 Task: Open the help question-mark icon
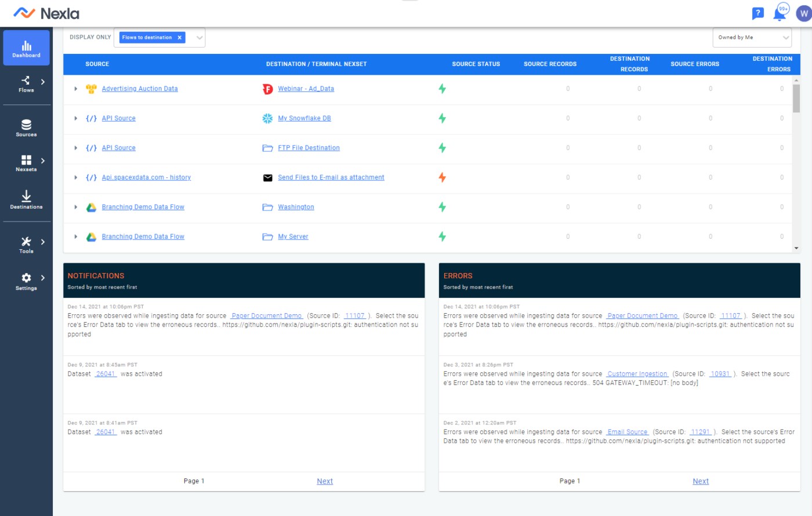pyautogui.click(x=757, y=13)
